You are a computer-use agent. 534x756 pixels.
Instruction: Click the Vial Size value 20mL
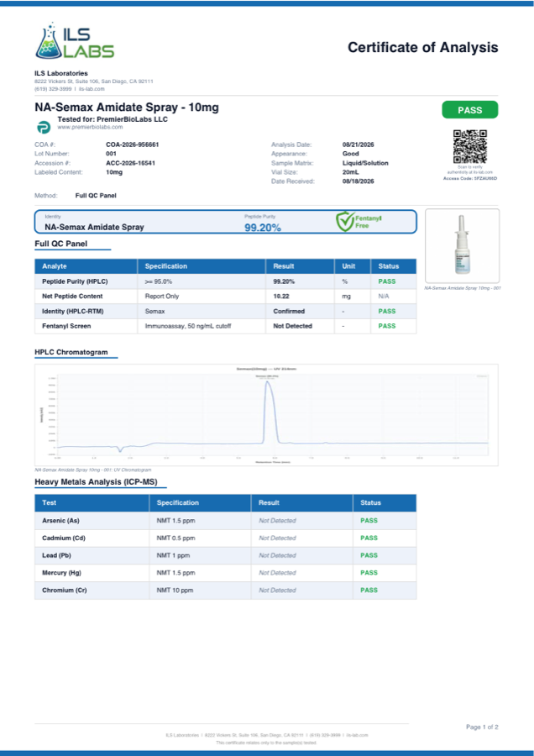coord(351,172)
